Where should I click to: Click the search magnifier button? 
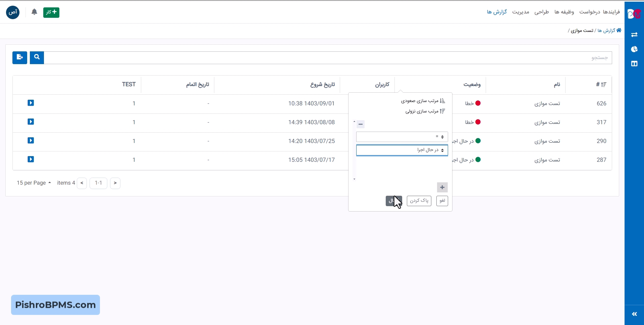point(37,57)
